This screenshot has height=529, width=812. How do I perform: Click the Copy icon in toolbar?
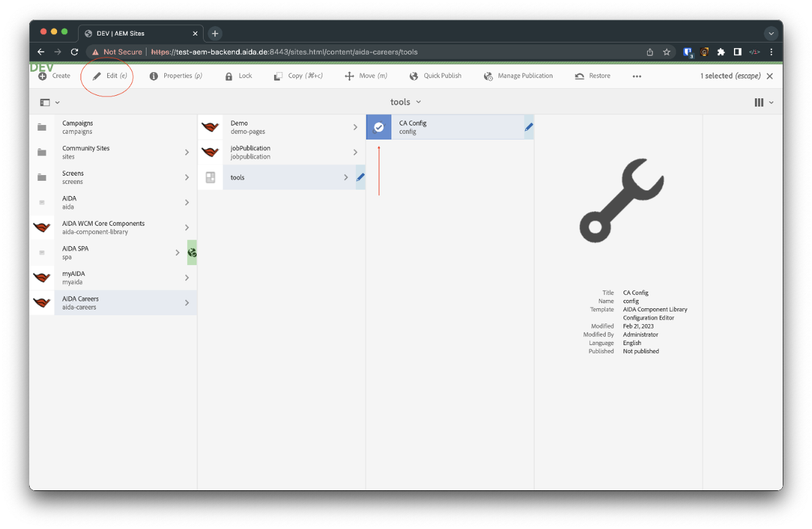click(278, 76)
